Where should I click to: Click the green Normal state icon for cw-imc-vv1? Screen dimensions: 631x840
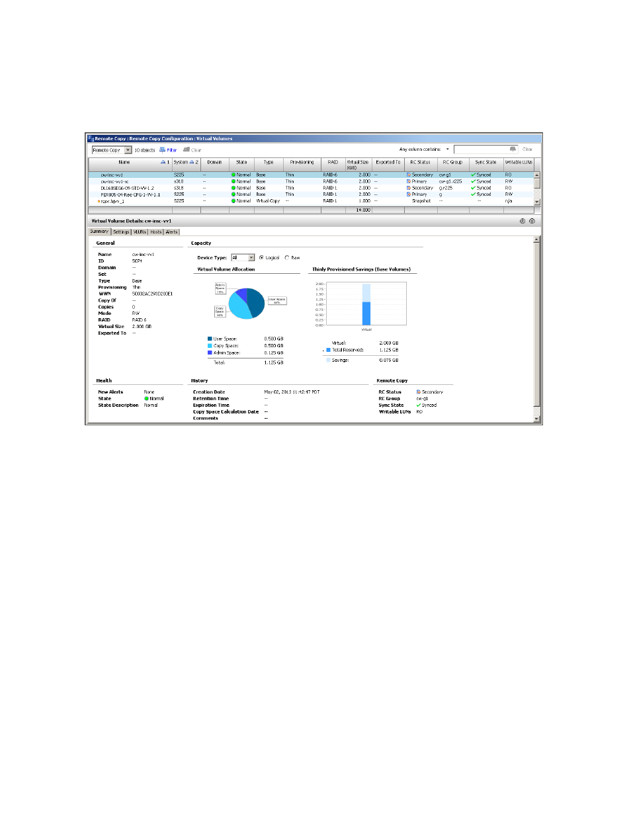pos(233,175)
